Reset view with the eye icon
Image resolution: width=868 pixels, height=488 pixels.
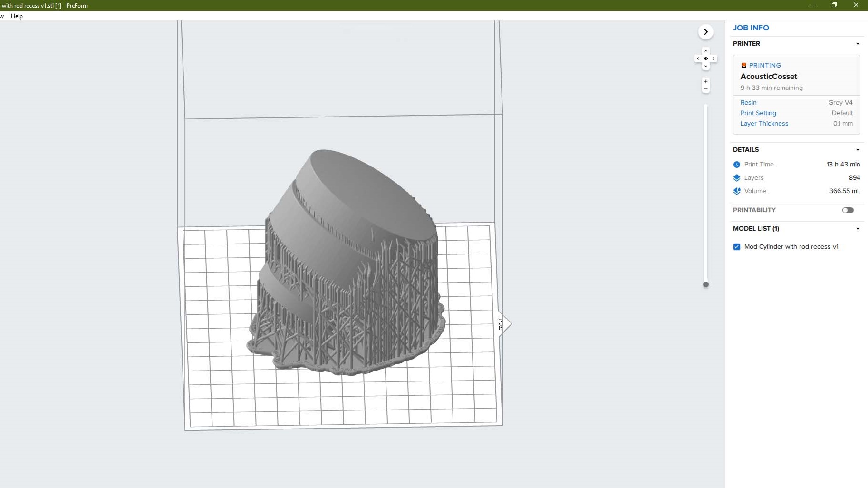coord(705,59)
